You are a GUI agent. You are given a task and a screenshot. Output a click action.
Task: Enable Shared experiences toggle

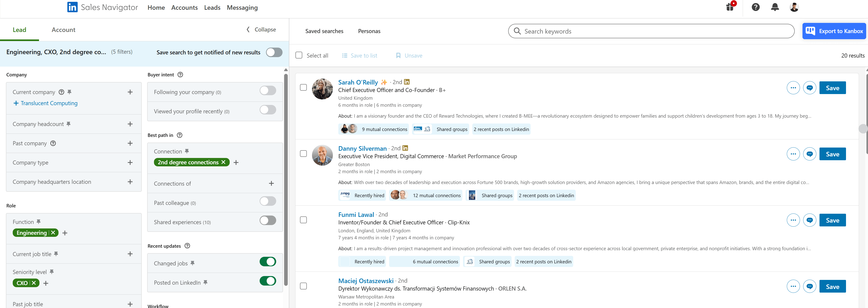point(268,221)
